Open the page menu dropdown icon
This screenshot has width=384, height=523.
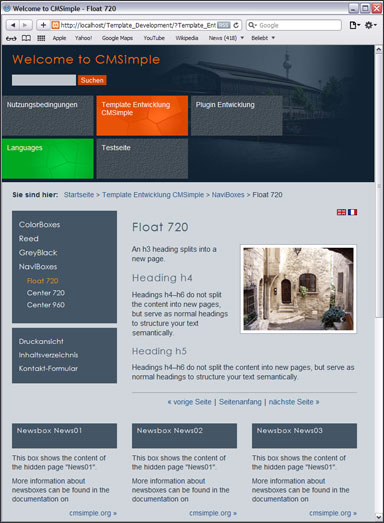pyautogui.click(x=355, y=25)
